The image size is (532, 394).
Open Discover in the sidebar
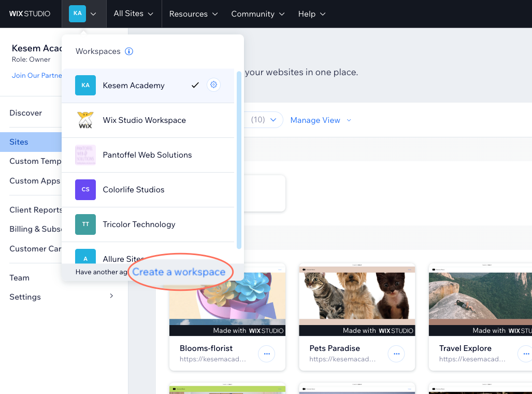point(26,113)
